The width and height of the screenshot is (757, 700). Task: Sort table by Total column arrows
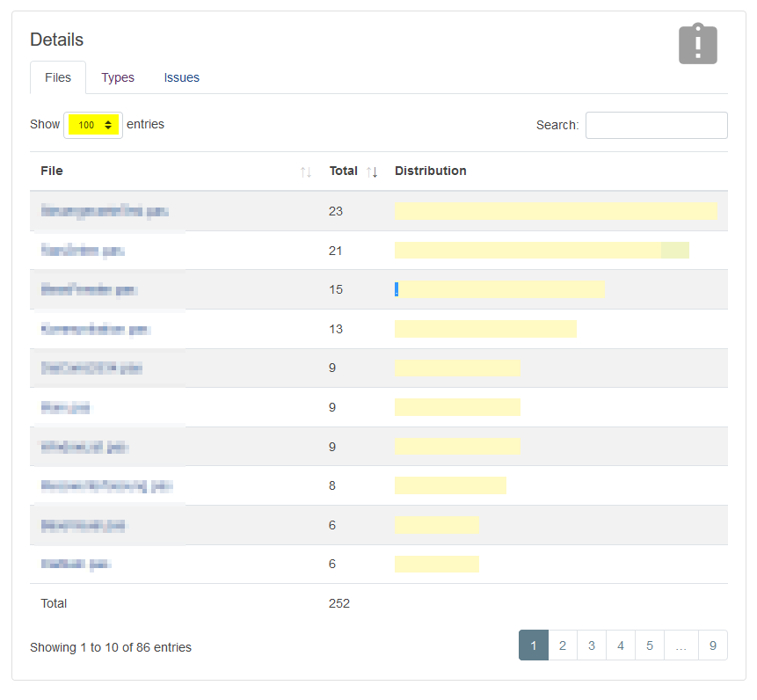coord(372,171)
